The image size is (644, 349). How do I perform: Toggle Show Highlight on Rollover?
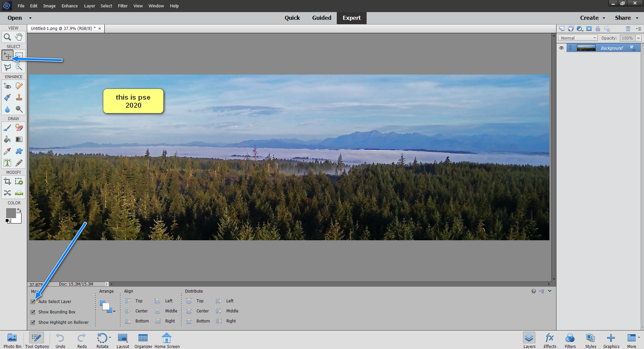pos(33,322)
